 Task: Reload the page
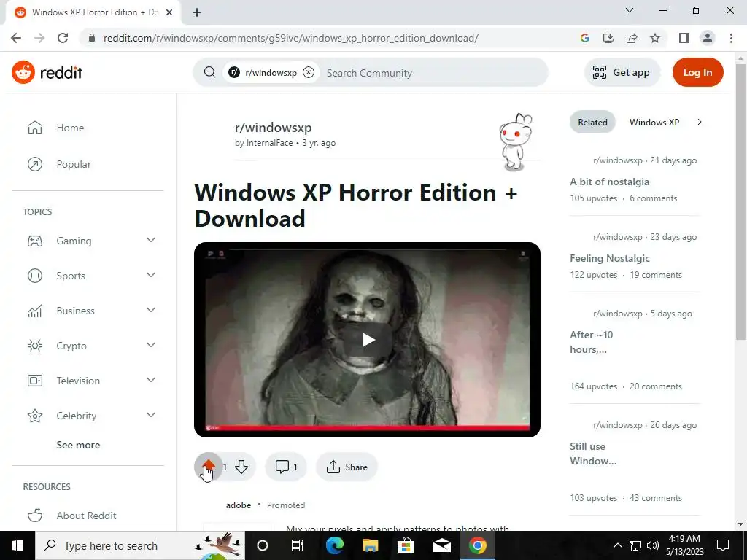click(63, 38)
